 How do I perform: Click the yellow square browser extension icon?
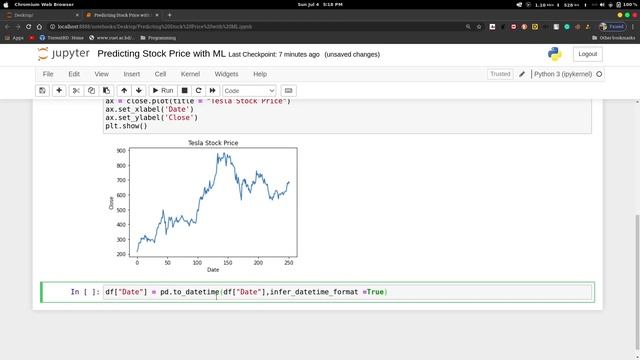535,27
